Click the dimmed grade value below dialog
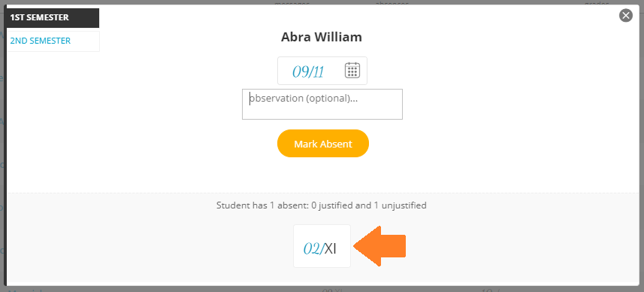This screenshot has height=292, width=644. point(489,290)
